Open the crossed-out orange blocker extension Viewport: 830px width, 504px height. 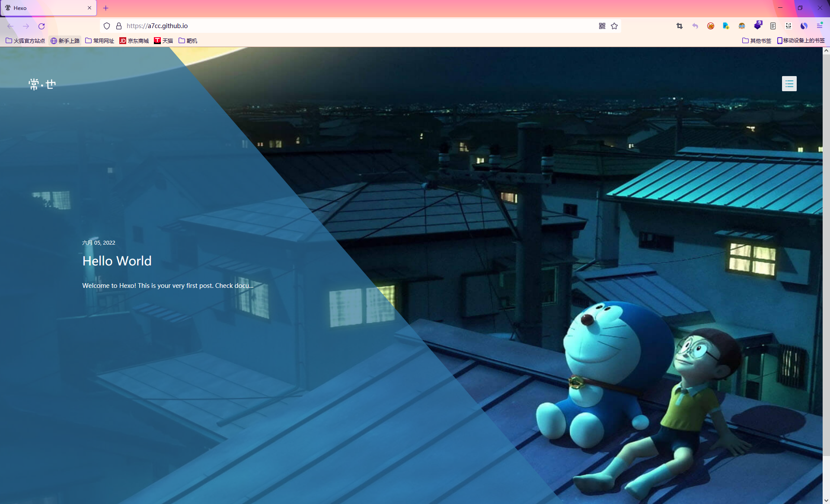tap(711, 26)
